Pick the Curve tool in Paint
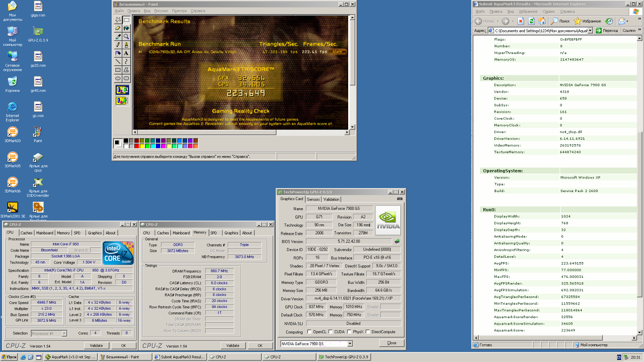Screen dimensions: 644x362 [126, 61]
